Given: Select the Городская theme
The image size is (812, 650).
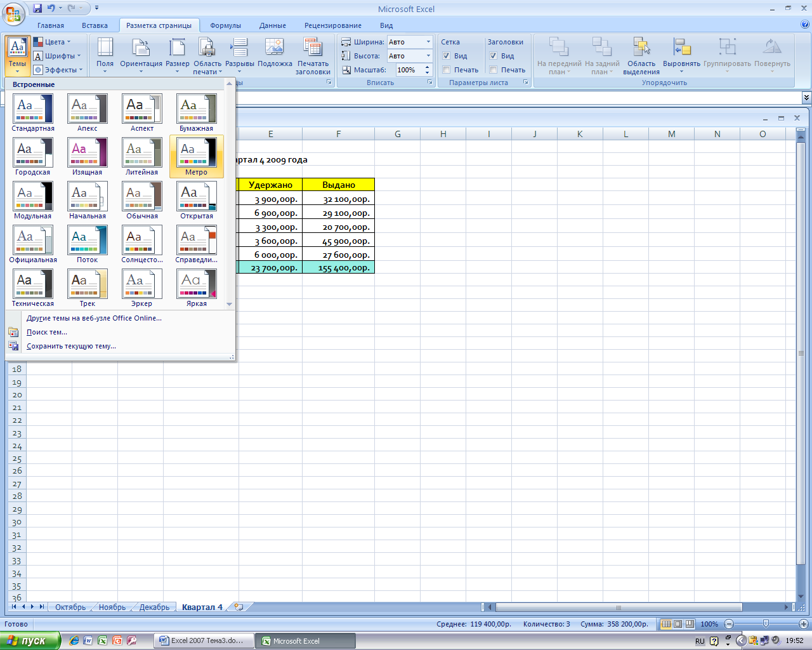Looking at the screenshot, I should tap(33, 156).
